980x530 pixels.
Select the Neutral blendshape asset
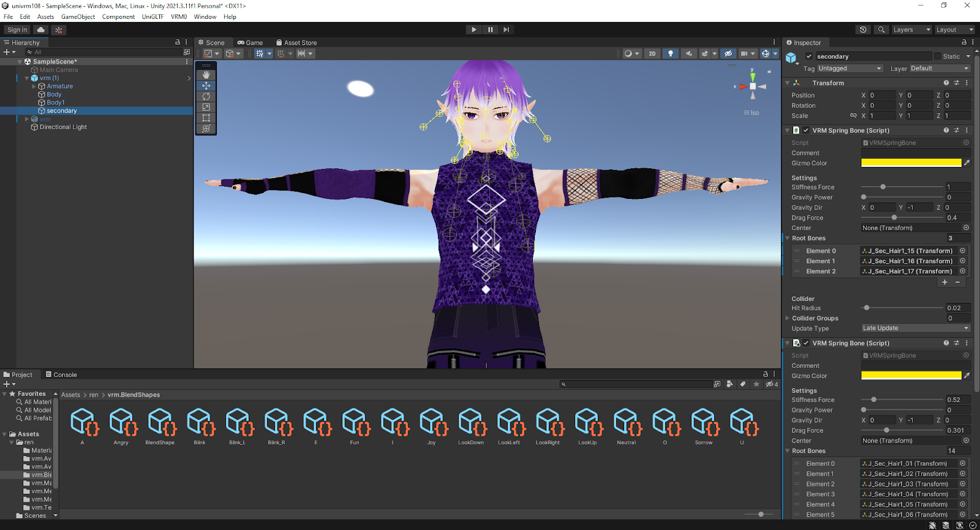click(x=626, y=427)
